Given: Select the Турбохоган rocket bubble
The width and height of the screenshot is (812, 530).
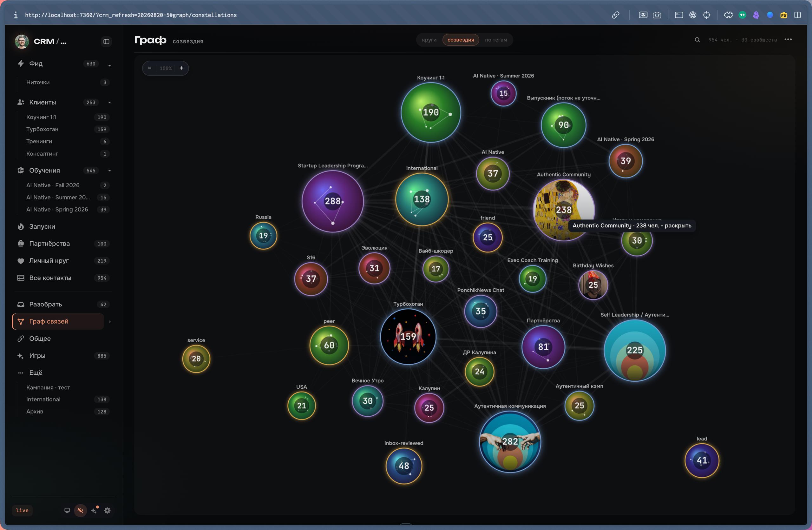Looking at the screenshot, I should click(408, 337).
